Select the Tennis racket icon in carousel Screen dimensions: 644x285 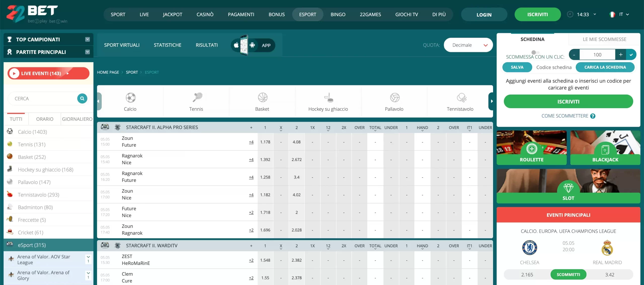pos(197,97)
